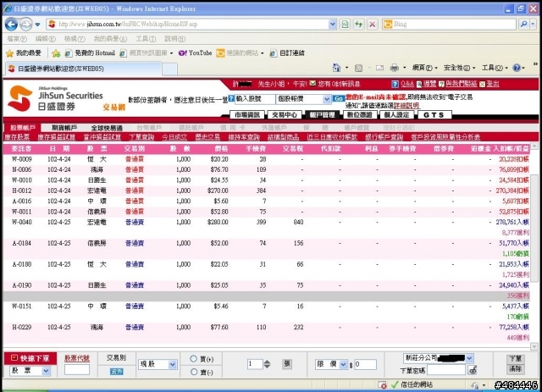Click the Go button next to quote dropdown
This screenshot has width=542, height=392.
point(338,99)
